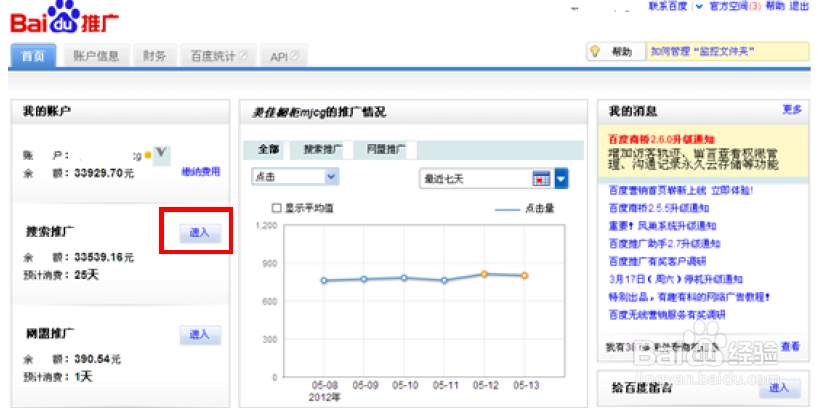This screenshot has height=408, width=825.
Task: Click the Baidu 推广 logo
Action: point(64,19)
